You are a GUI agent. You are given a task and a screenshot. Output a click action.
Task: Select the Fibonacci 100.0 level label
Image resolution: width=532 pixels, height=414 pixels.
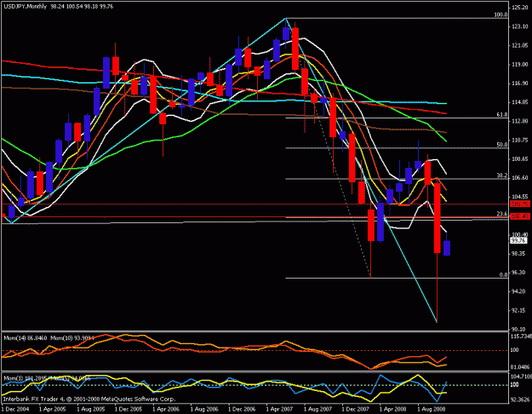[x=501, y=15]
